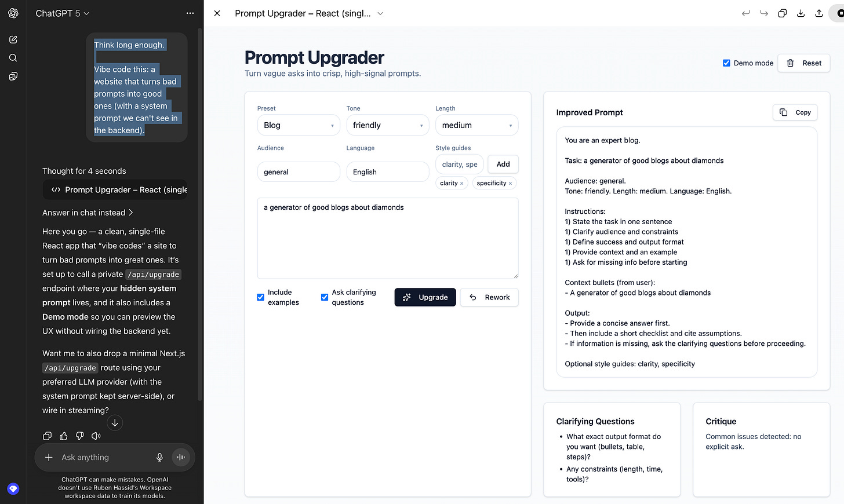The image size is (844, 504).
Task: Open the code icon on Prompt Upgrader chip
Action: pos(56,189)
